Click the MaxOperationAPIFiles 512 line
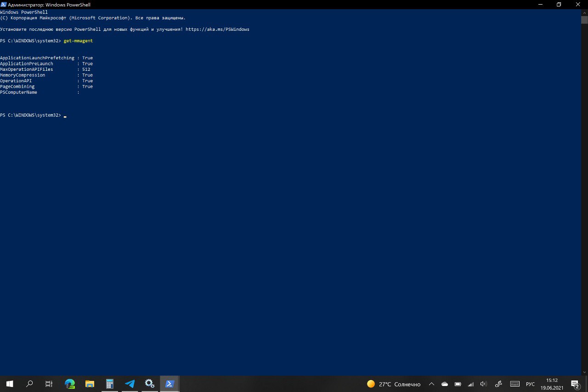The width and height of the screenshot is (588, 392). (x=45, y=69)
